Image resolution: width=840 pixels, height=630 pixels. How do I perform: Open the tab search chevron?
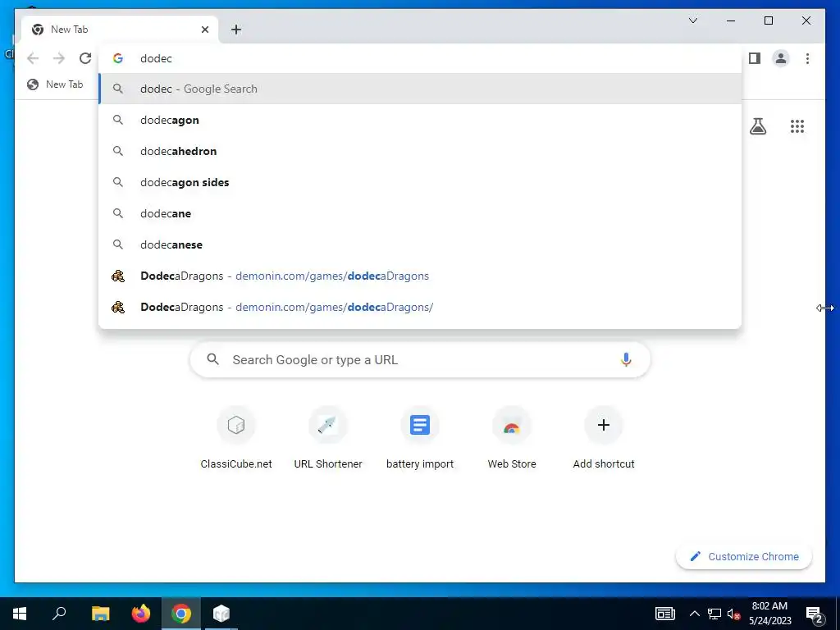coord(692,21)
